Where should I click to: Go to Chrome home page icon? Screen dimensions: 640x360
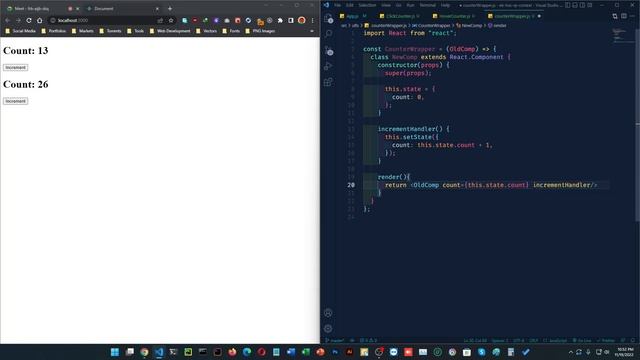pyautogui.click(x=39, y=20)
